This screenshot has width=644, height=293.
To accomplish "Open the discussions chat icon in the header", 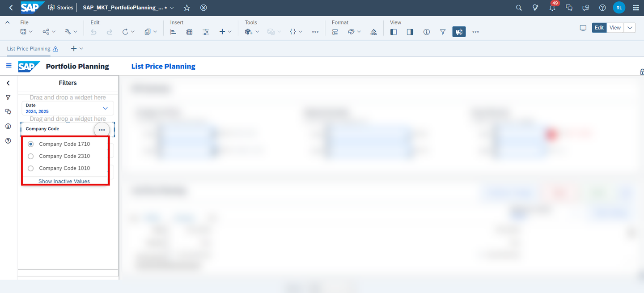I will click(569, 8).
